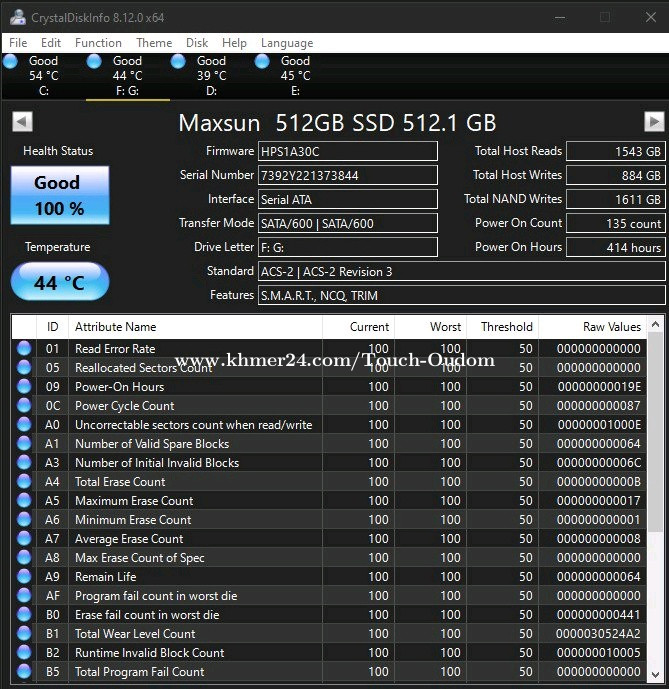Viewport: 669px width, 689px height.
Task: Click the Threshold column header
Action: (x=502, y=326)
